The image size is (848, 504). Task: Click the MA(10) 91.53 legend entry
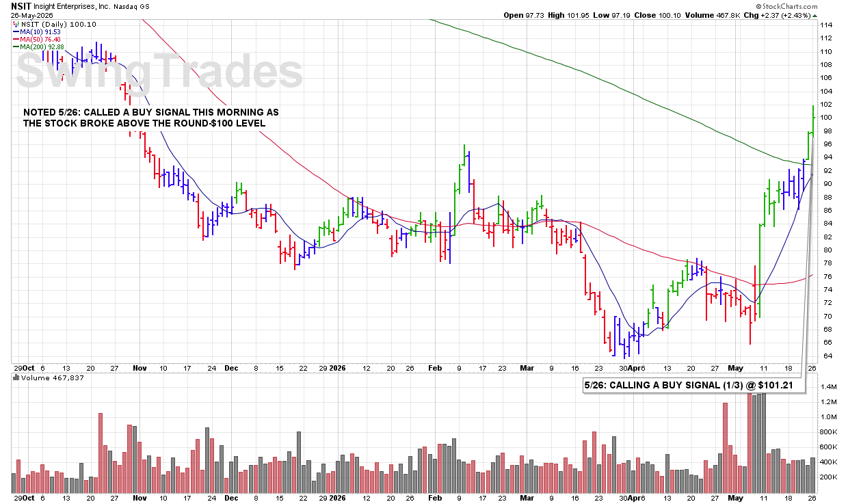point(40,31)
